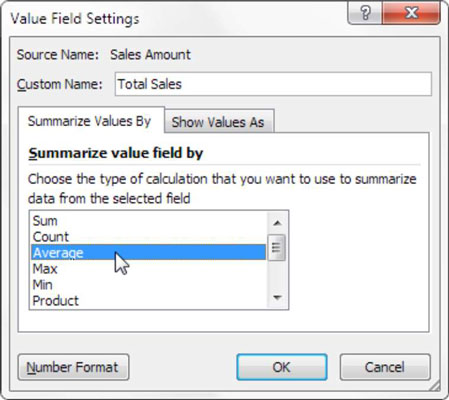Image resolution: width=449 pixels, height=400 pixels.
Task: Click the Value Field Settings title bar
Action: click(x=173, y=18)
